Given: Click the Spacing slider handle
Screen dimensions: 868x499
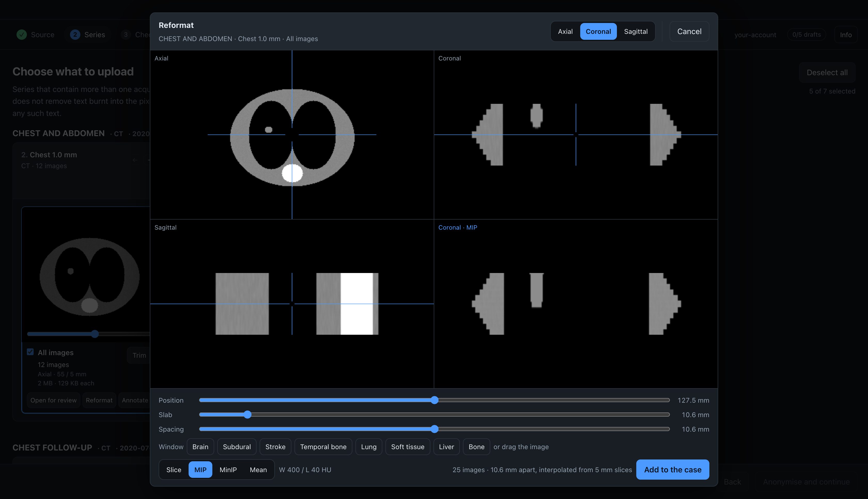Looking at the screenshot, I should click(x=434, y=429).
